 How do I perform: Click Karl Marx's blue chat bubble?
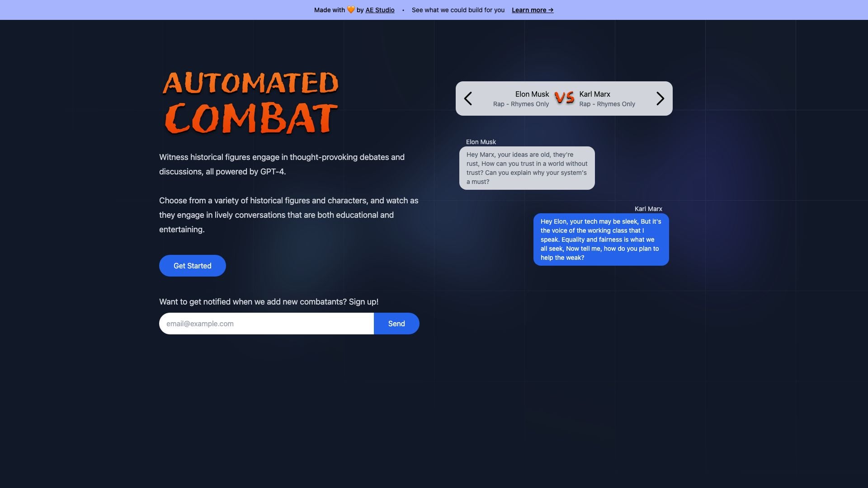pyautogui.click(x=601, y=239)
